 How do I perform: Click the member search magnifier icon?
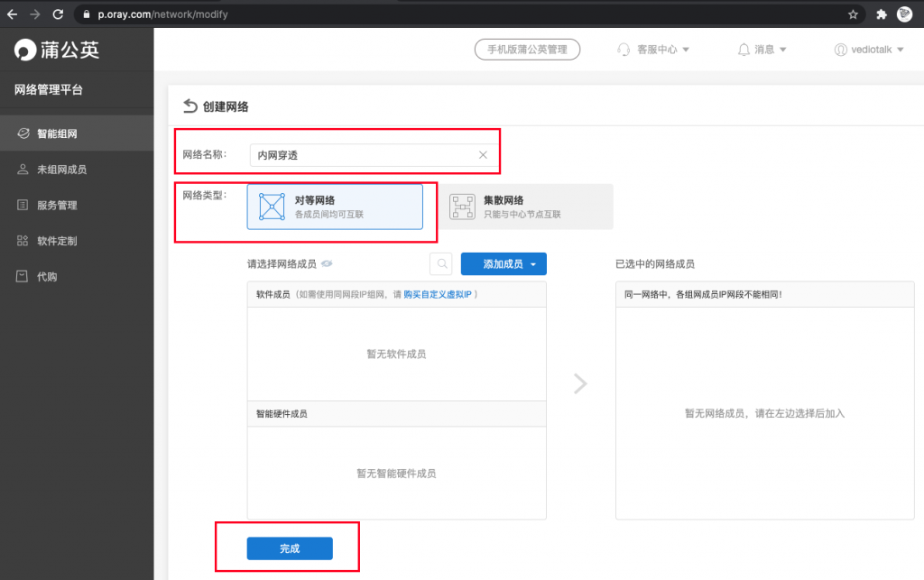tap(441, 263)
